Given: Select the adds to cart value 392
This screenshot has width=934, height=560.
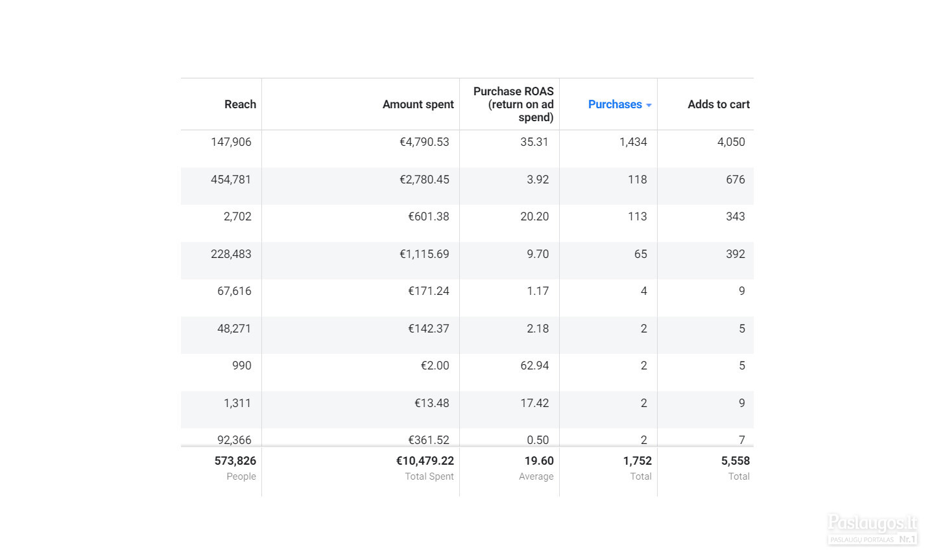Looking at the screenshot, I should (x=736, y=254).
